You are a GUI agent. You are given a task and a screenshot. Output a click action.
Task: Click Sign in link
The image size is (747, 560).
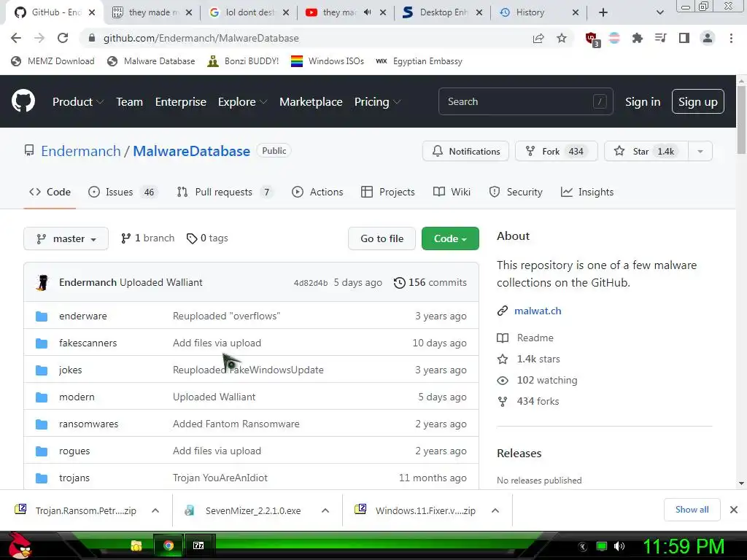[x=642, y=102]
